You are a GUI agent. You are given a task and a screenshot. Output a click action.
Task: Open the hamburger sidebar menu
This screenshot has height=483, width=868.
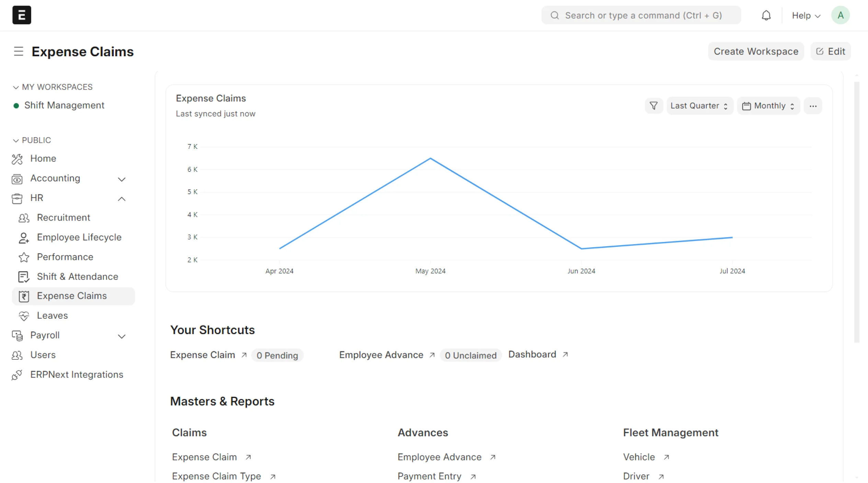tap(18, 51)
